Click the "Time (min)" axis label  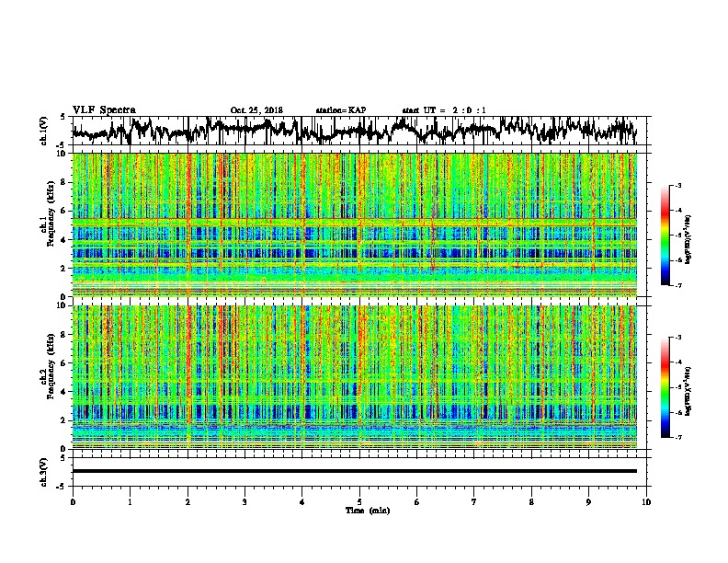pyautogui.click(x=368, y=511)
